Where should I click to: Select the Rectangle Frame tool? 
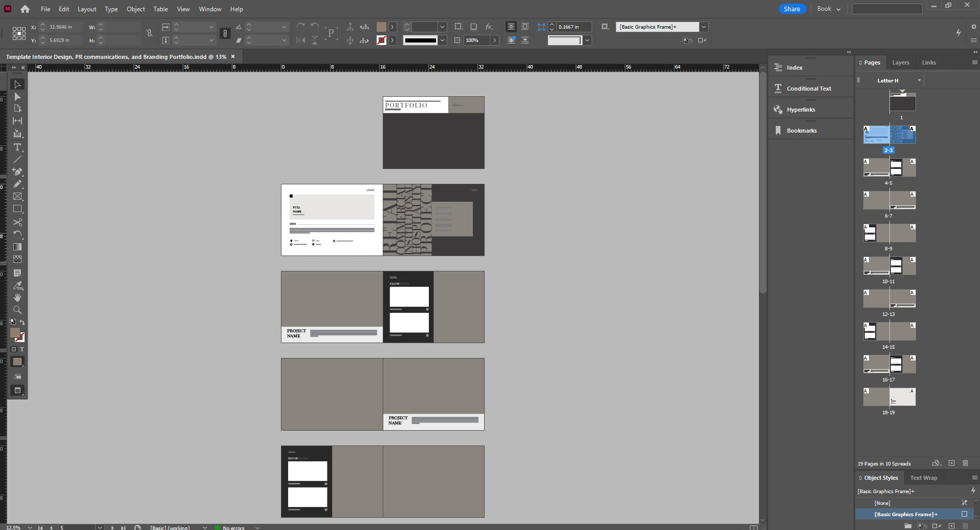[17, 197]
